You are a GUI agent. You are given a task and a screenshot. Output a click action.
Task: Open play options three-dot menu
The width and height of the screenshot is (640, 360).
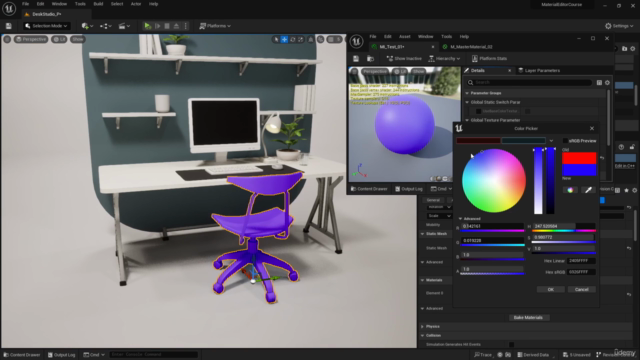point(186,26)
